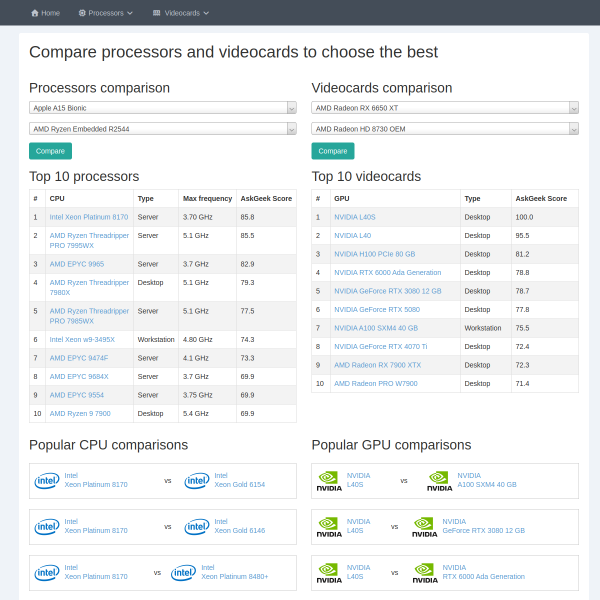Open the AMD Radeon RX 7900 XTX link

click(377, 365)
